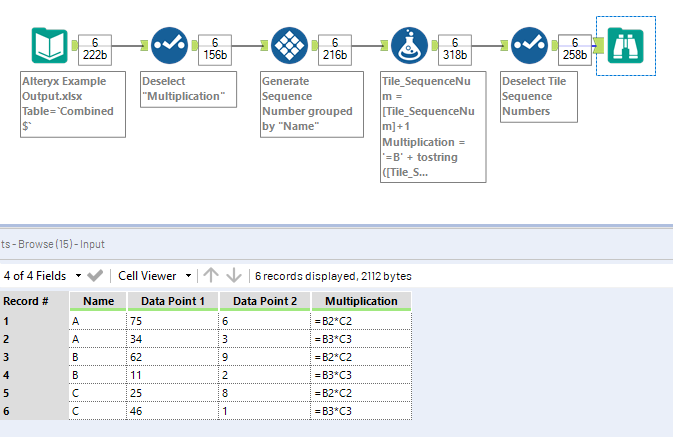
Task: Click the cell with value 75
Action: click(x=173, y=321)
